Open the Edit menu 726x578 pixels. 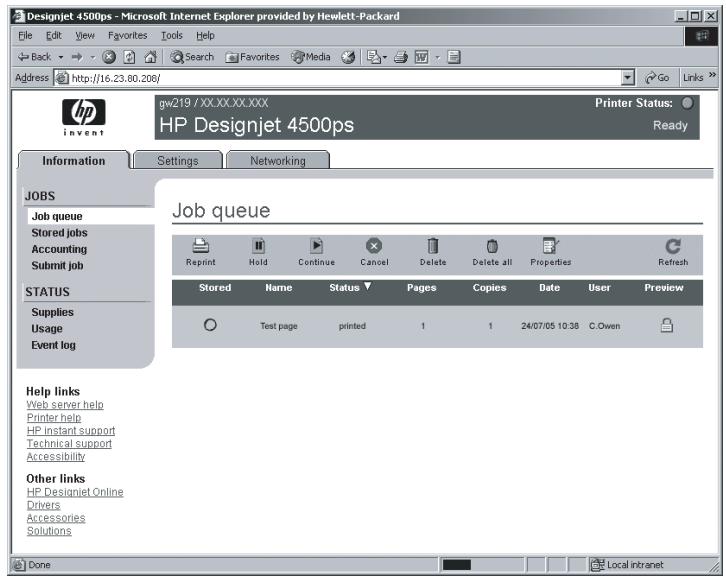coord(54,35)
